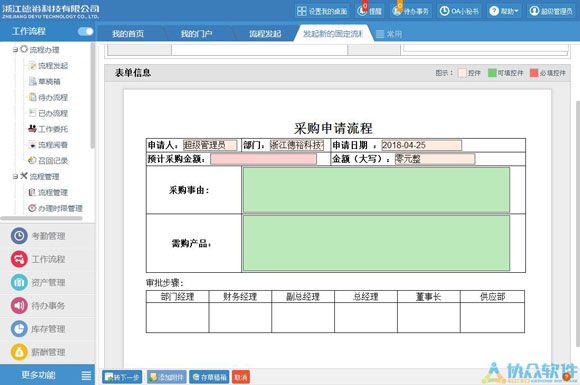
Task: Click the 更多功能 button
Action: pyautogui.click(x=38, y=375)
